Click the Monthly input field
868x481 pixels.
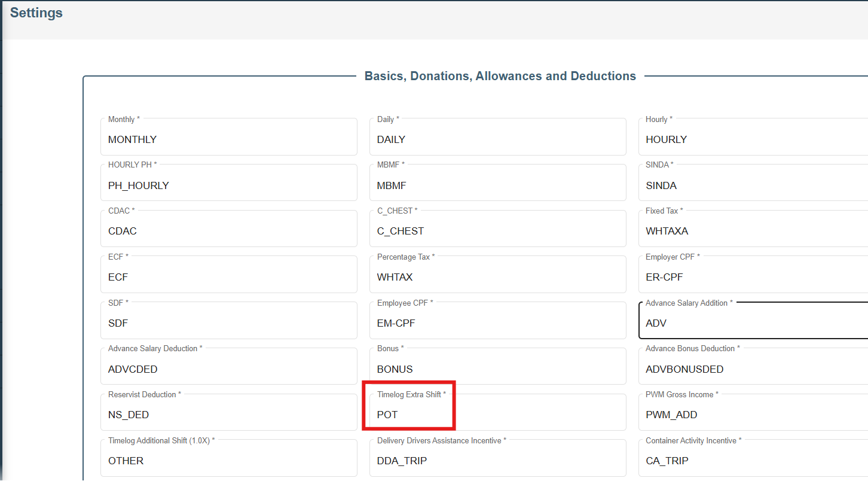(x=228, y=139)
